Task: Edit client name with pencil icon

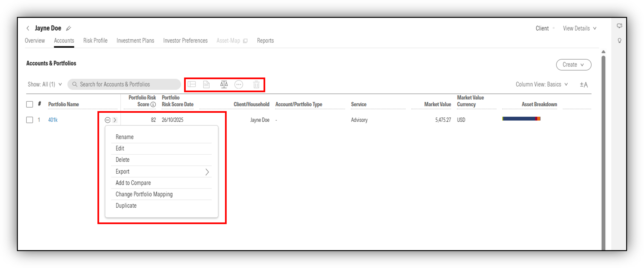Action: pos(68,28)
